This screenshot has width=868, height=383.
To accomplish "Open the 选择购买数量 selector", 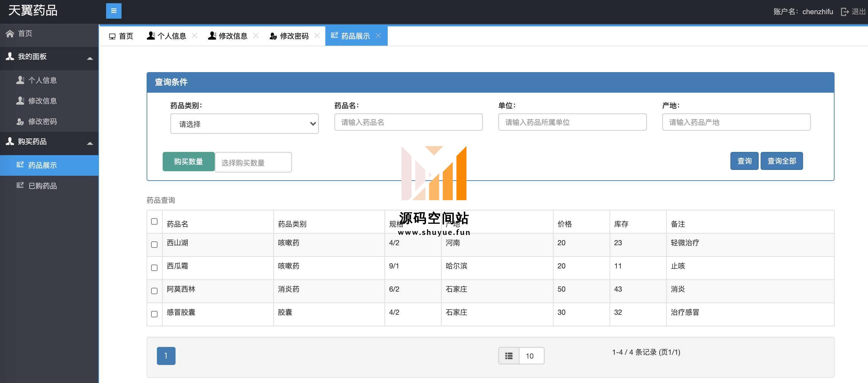I will 253,162.
